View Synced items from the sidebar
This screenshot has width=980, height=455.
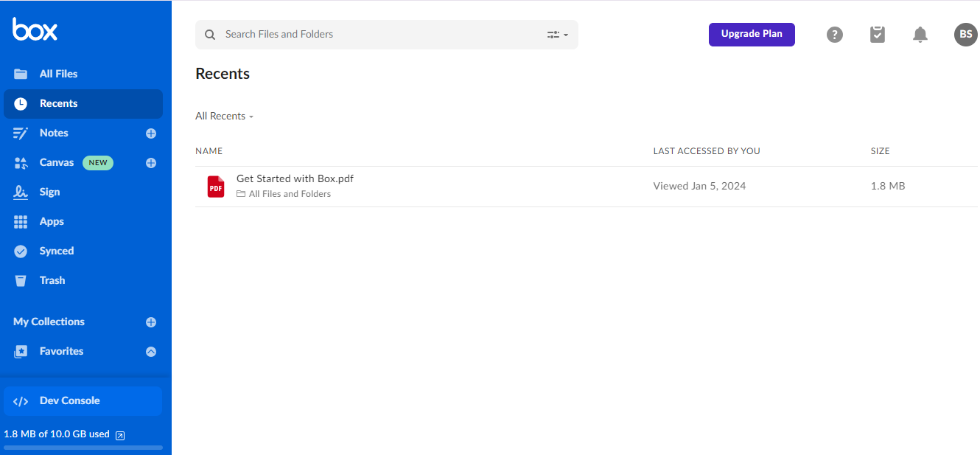pyautogui.click(x=57, y=251)
